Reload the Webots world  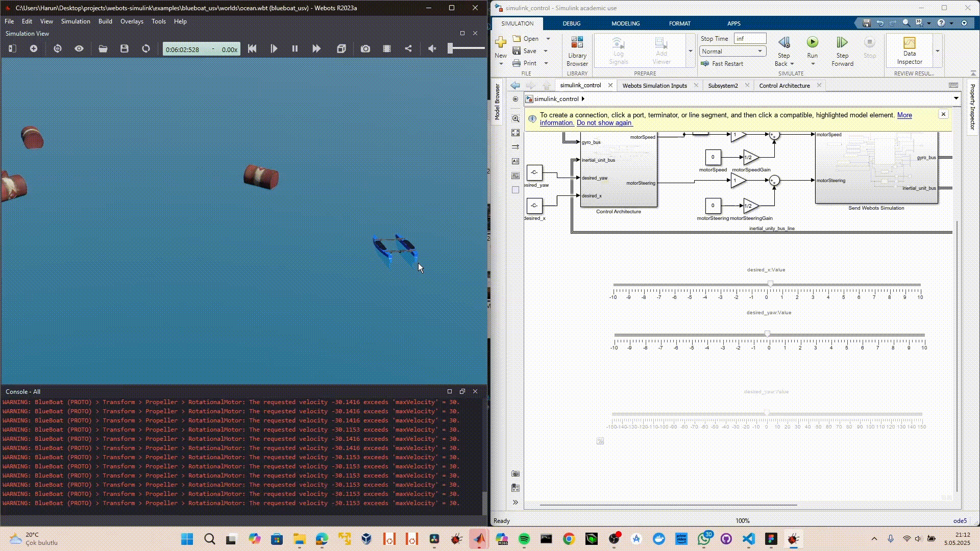(146, 48)
